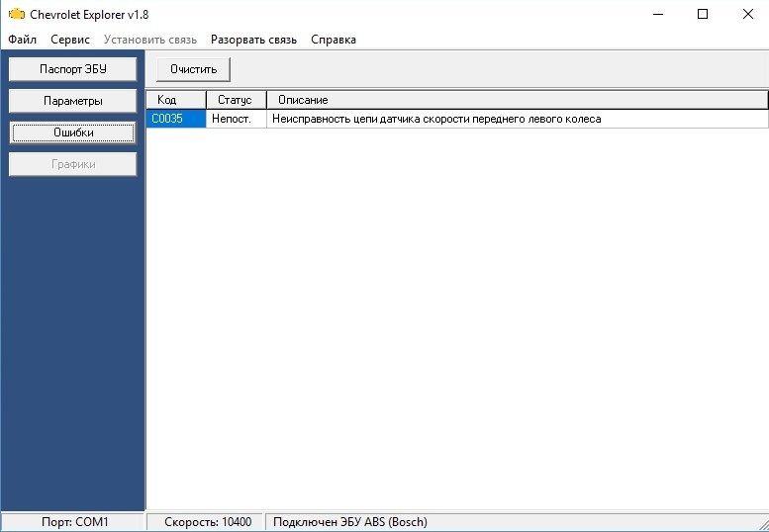The height and width of the screenshot is (532, 769).
Task: Sort by the Код column header
Action: [175, 100]
